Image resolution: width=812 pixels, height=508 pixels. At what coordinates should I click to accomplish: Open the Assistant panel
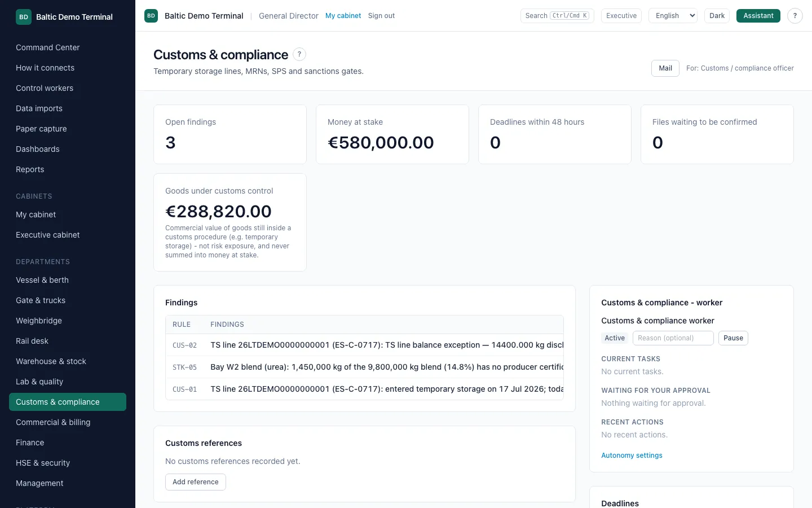point(758,16)
